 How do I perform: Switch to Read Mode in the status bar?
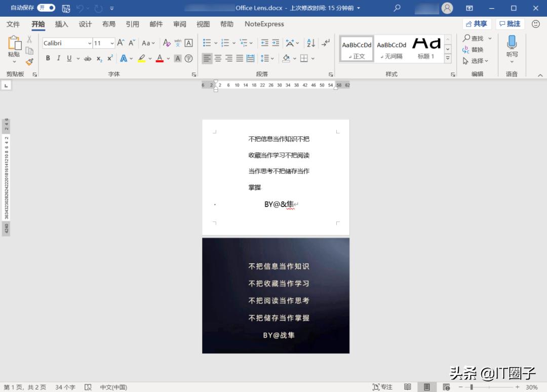click(x=408, y=387)
